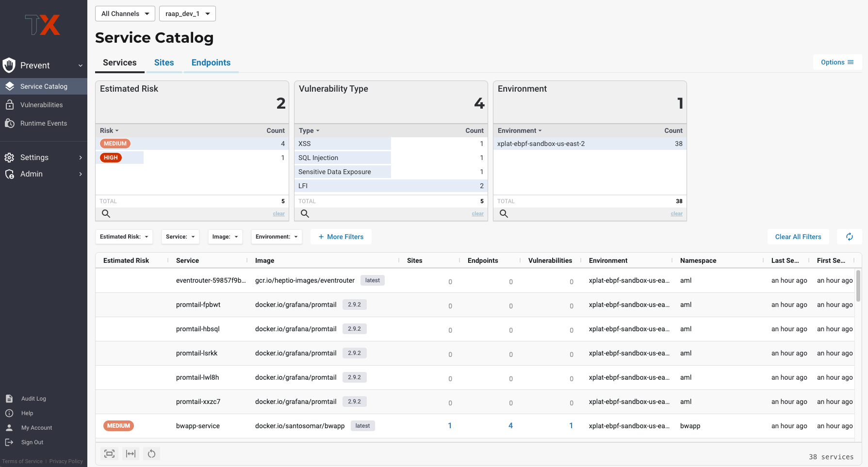Switch to the Sites tab
Screen dimensions: 868x467
(x=164, y=63)
